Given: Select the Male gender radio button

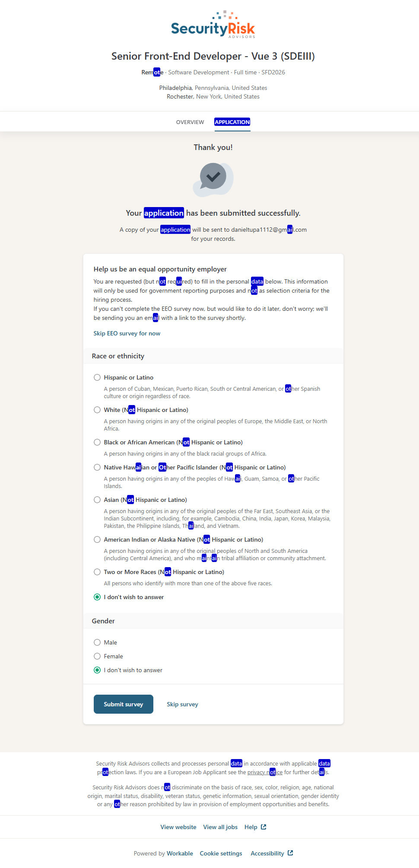Looking at the screenshot, I should (x=97, y=642).
